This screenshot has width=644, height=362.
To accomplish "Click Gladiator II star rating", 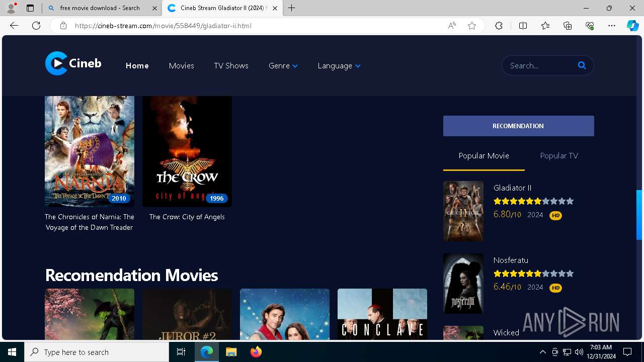I will click(533, 201).
